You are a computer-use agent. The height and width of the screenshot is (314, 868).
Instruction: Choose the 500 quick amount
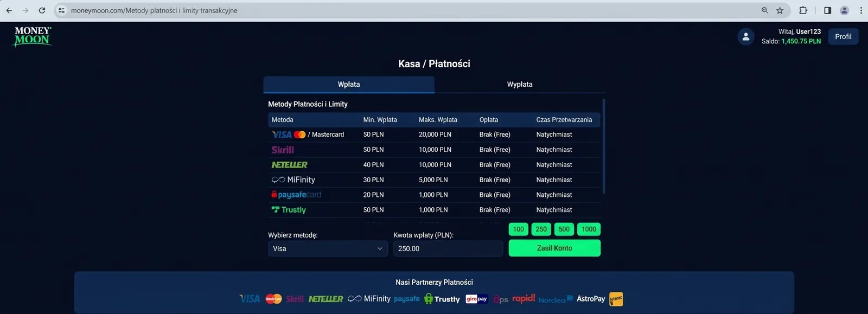click(564, 229)
